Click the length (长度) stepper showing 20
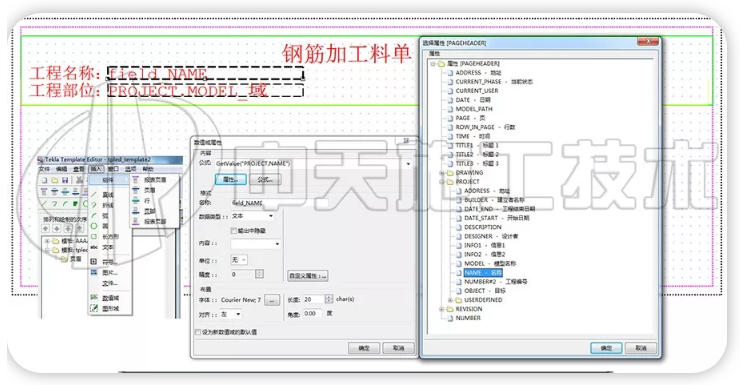This screenshot has height=385, width=740. pos(329,299)
